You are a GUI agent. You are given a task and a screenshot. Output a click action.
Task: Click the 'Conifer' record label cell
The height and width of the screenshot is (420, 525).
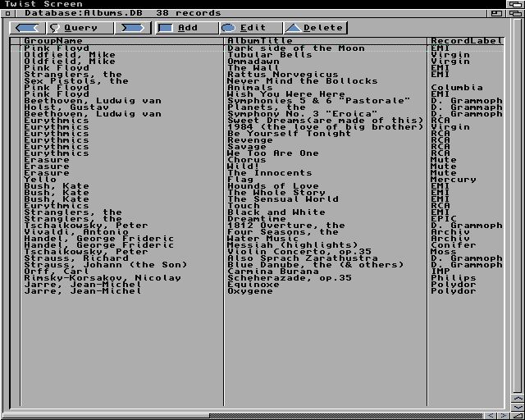(454, 245)
